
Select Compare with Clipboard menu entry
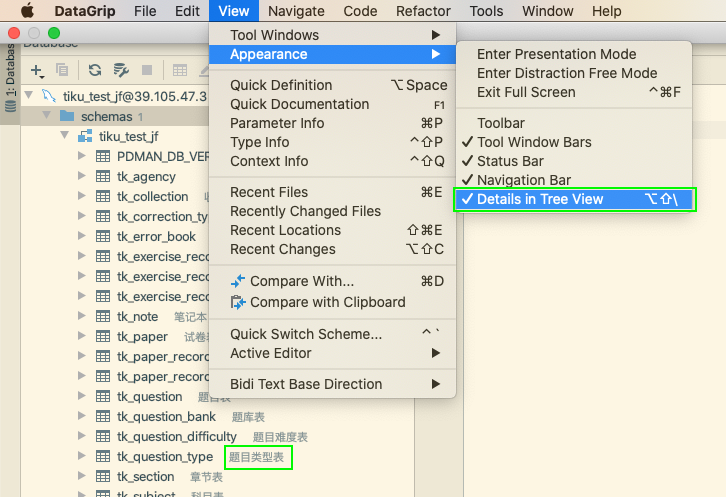click(x=327, y=302)
